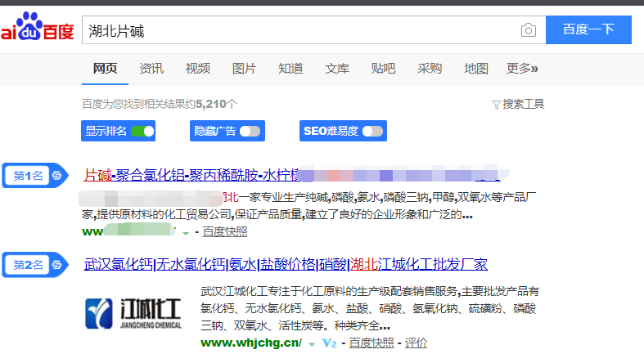Visit the www.whjchg.cn/ URL link
This screenshot has width=644, height=354.
pyautogui.click(x=251, y=343)
